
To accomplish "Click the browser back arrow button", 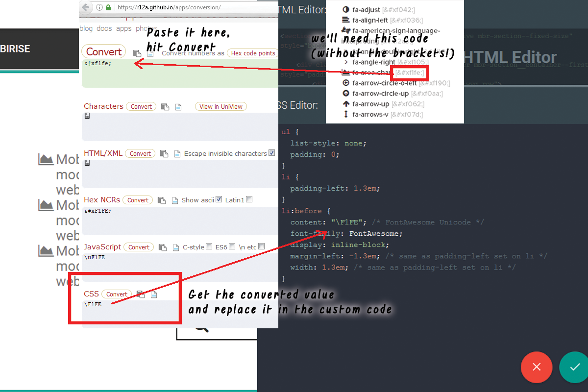I will coord(86,7).
